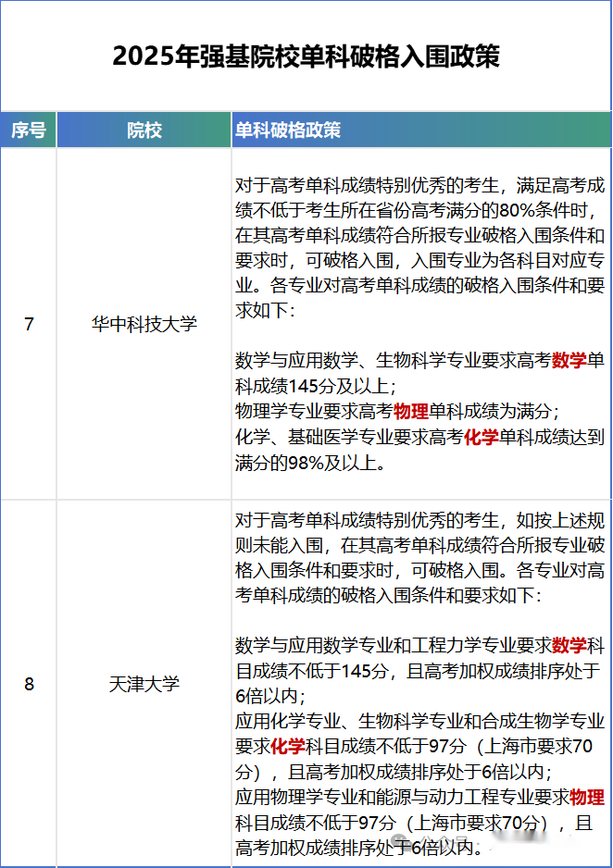Click red 化学 in 天津大学 policy
613x868 pixels.
click(287, 746)
